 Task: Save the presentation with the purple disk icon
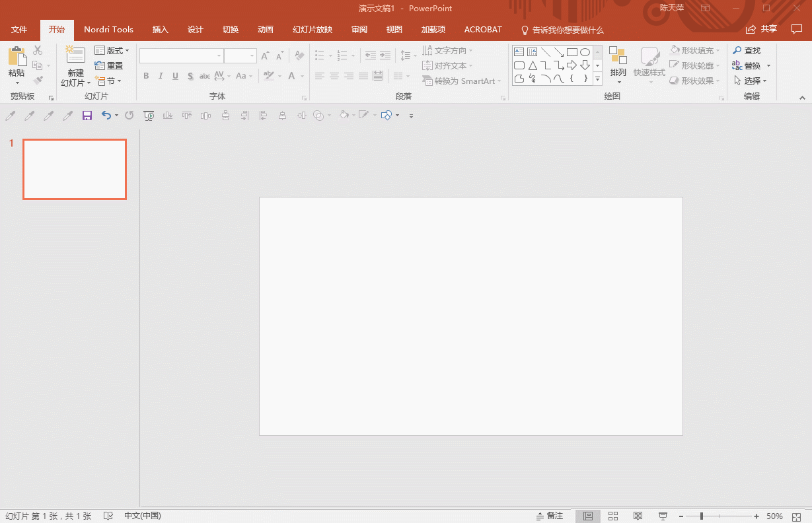87,116
